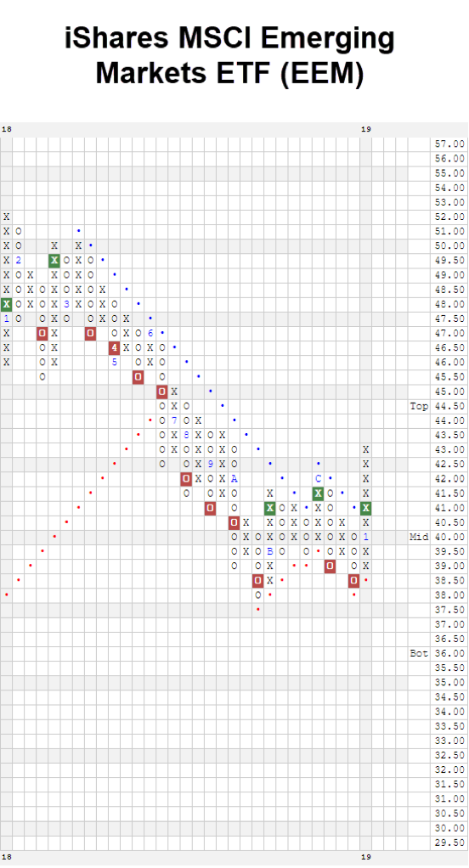Click the 45.50 price label
The image size is (469, 868).
[x=449, y=376]
